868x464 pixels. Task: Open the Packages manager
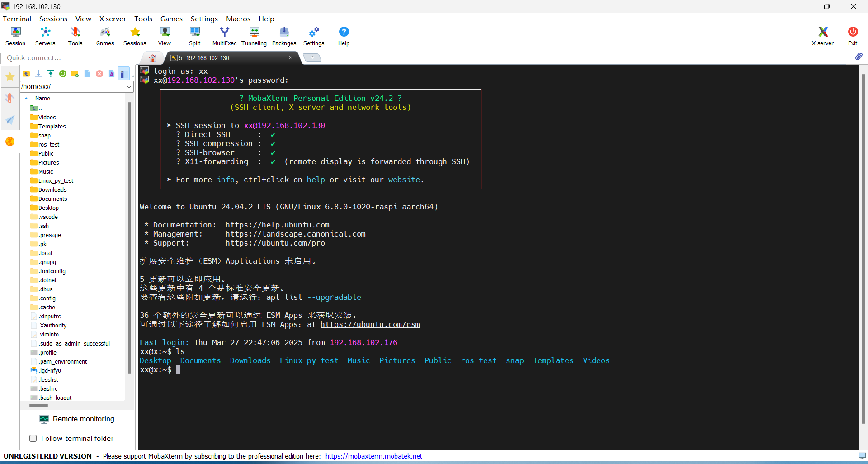[284, 36]
